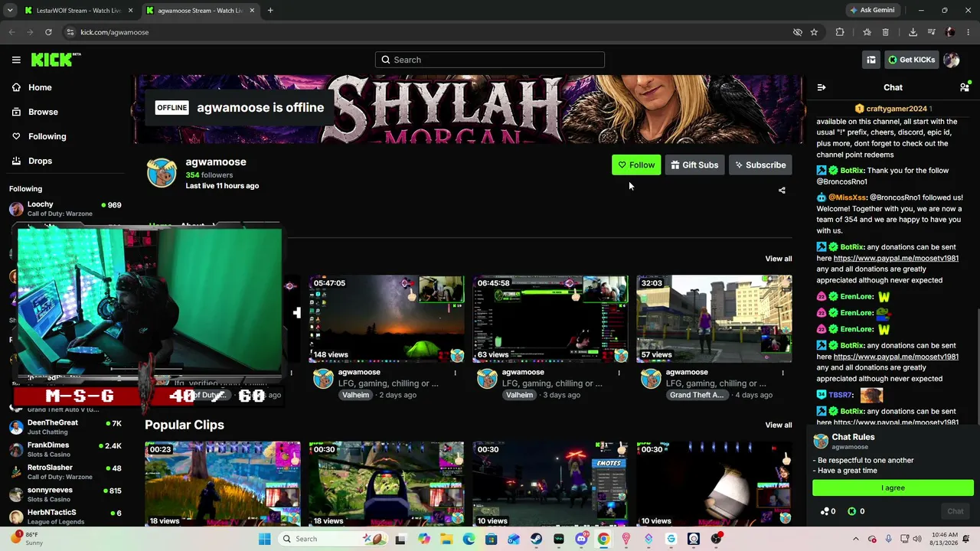Click the Ask Gemini button
The image size is (980, 551).
[x=872, y=11]
